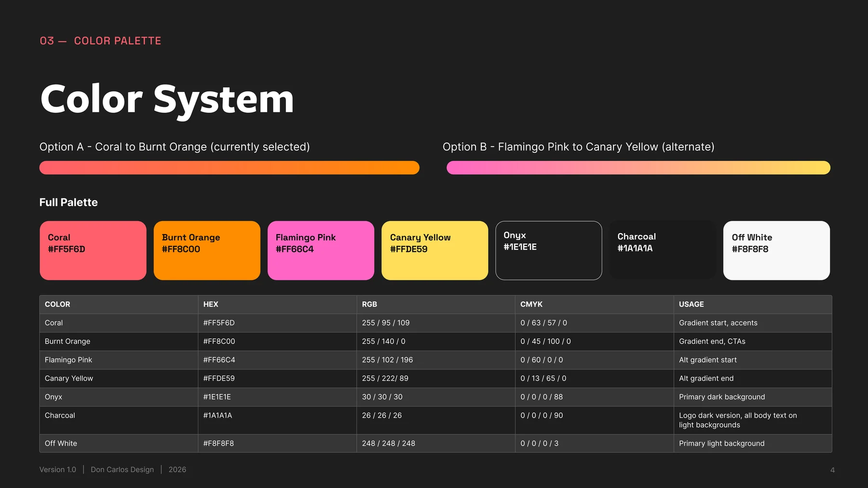Viewport: 868px width, 488px height.
Task: Click the Don Carlos Design footer text
Action: click(122, 470)
